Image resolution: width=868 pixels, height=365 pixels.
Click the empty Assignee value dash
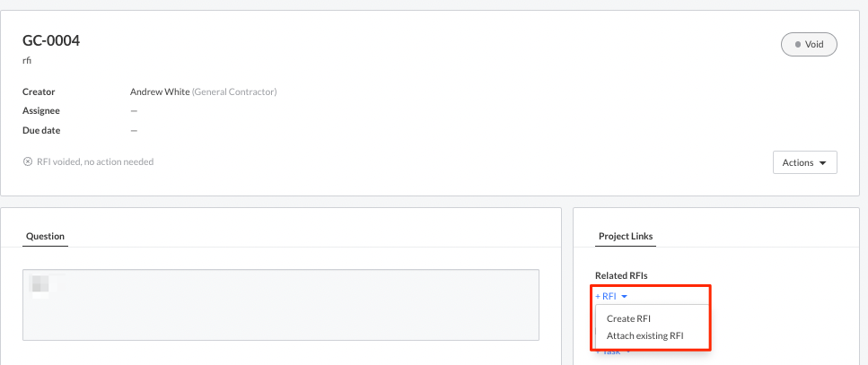(x=134, y=111)
